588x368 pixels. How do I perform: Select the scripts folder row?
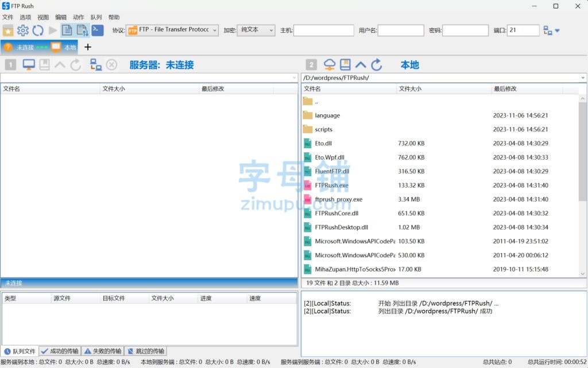440,129
